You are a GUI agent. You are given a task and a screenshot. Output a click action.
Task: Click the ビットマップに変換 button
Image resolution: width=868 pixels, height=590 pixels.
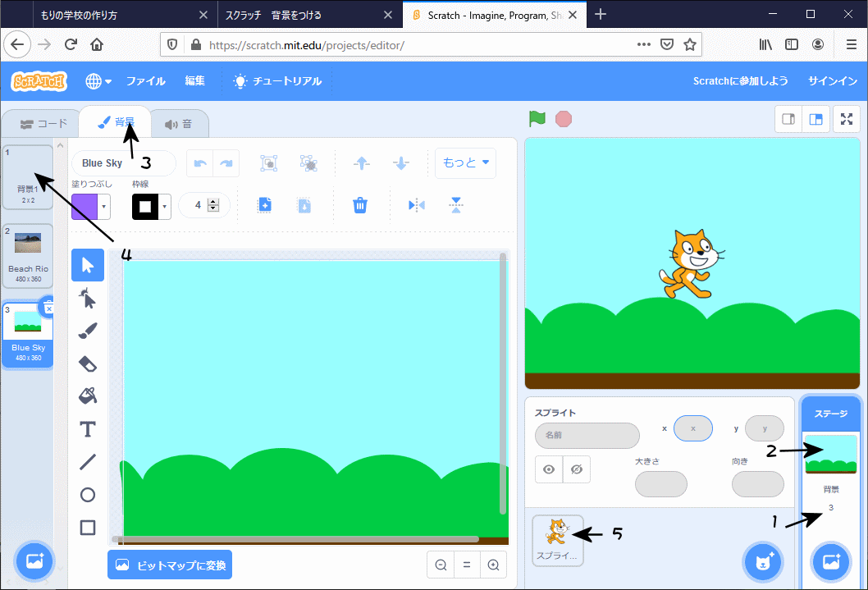(170, 565)
